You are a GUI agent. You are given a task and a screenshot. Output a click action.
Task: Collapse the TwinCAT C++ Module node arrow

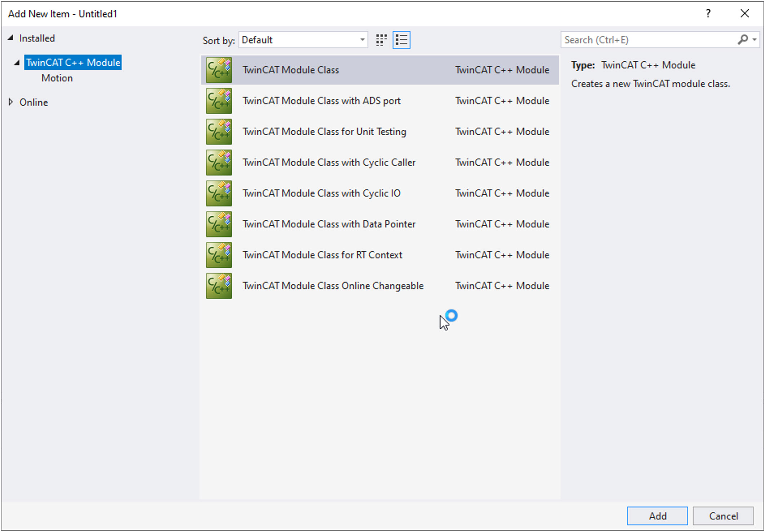17,63
